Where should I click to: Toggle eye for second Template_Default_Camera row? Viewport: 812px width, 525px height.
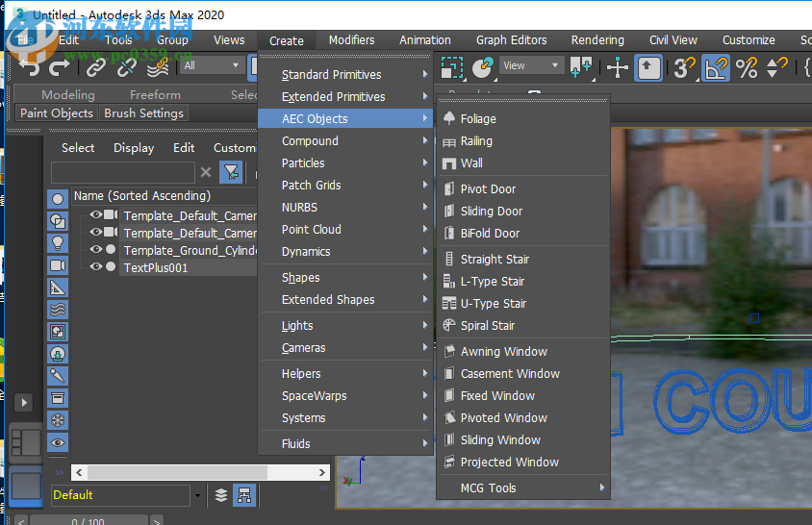coord(96,232)
